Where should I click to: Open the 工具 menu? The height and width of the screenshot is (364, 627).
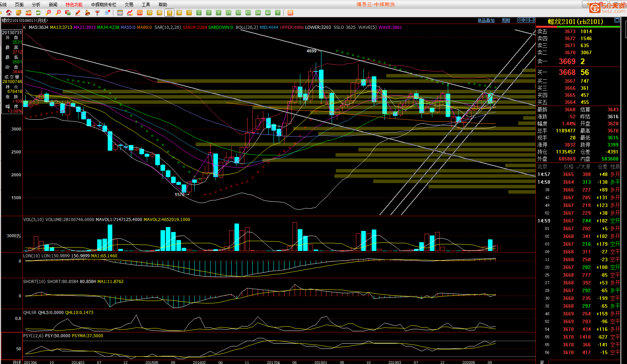point(146,5)
